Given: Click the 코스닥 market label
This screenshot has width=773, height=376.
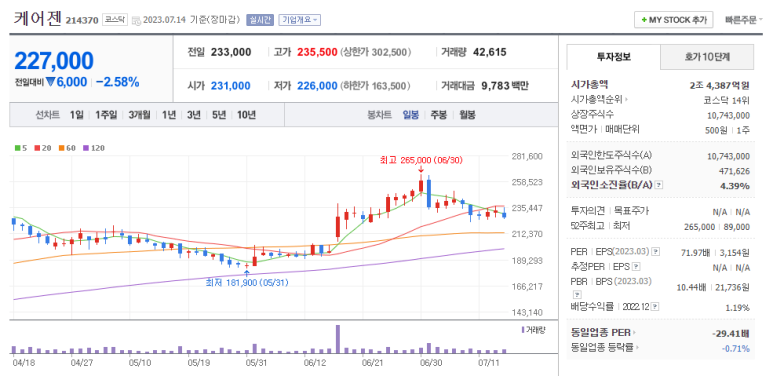Looking at the screenshot, I should coord(115,20).
